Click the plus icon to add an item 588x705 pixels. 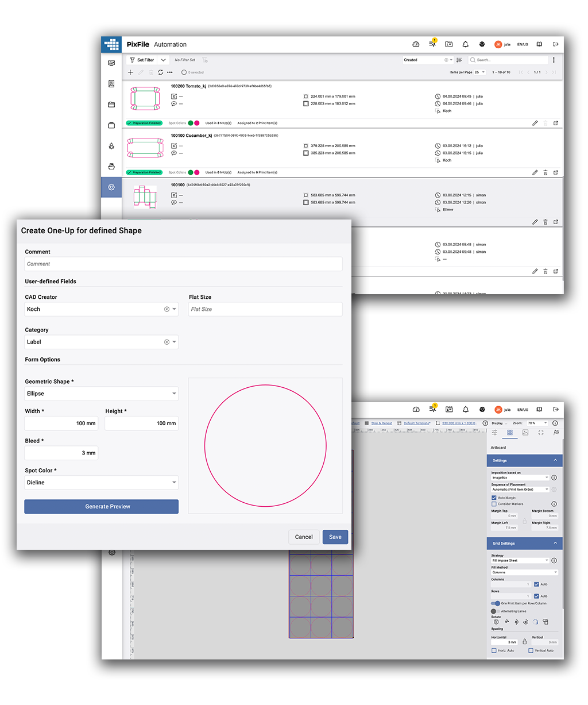(x=130, y=72)
